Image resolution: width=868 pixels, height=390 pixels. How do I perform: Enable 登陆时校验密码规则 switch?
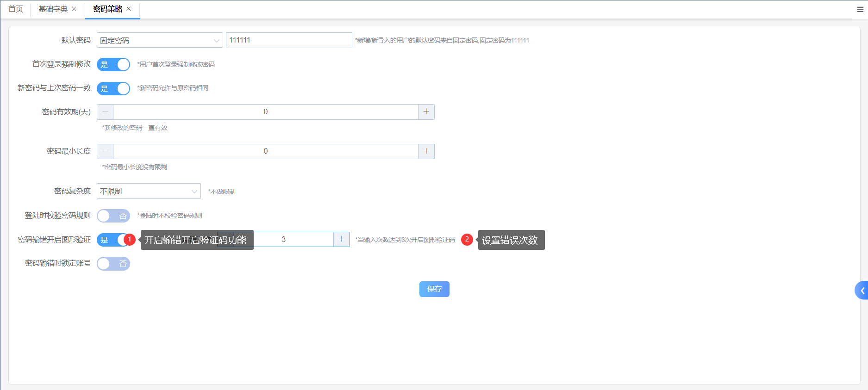[113, 216]
